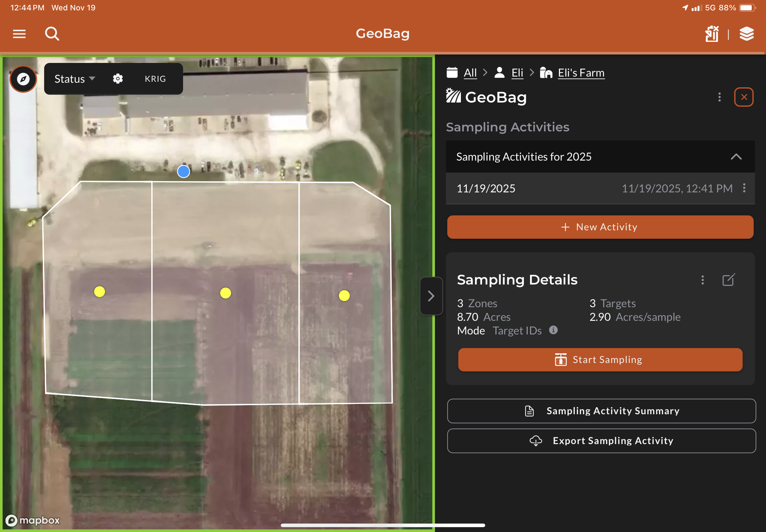Screen dimensions: 766x532
Task: Open Eli's Farm breadcrumb link
Action: [581, 73]
